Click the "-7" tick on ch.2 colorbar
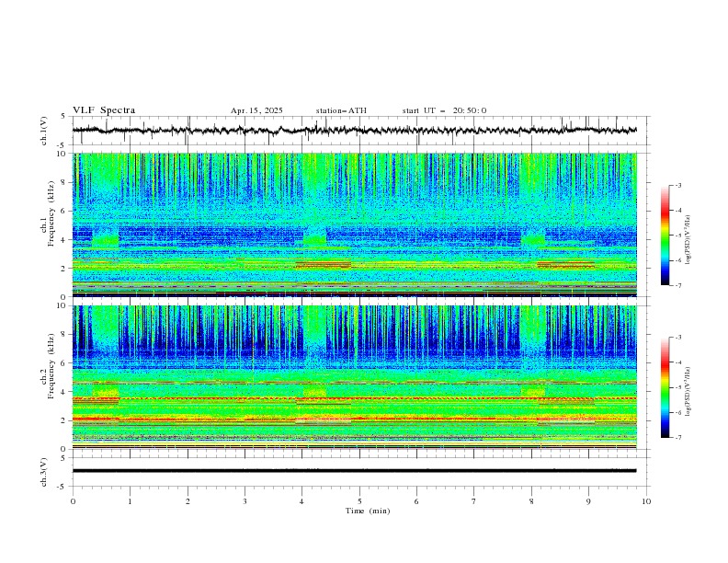The width and height of the screenshot is (728, 563). [x=678, y=438]
